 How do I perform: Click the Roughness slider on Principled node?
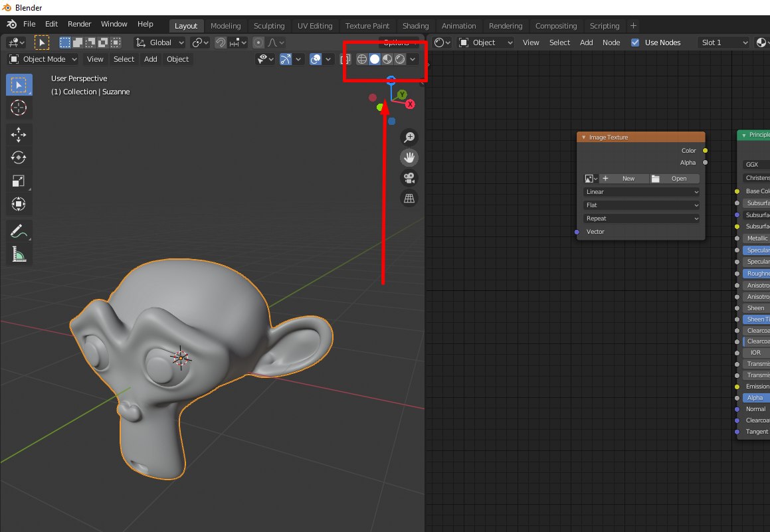pyautogui.click(x=757, y=274)
